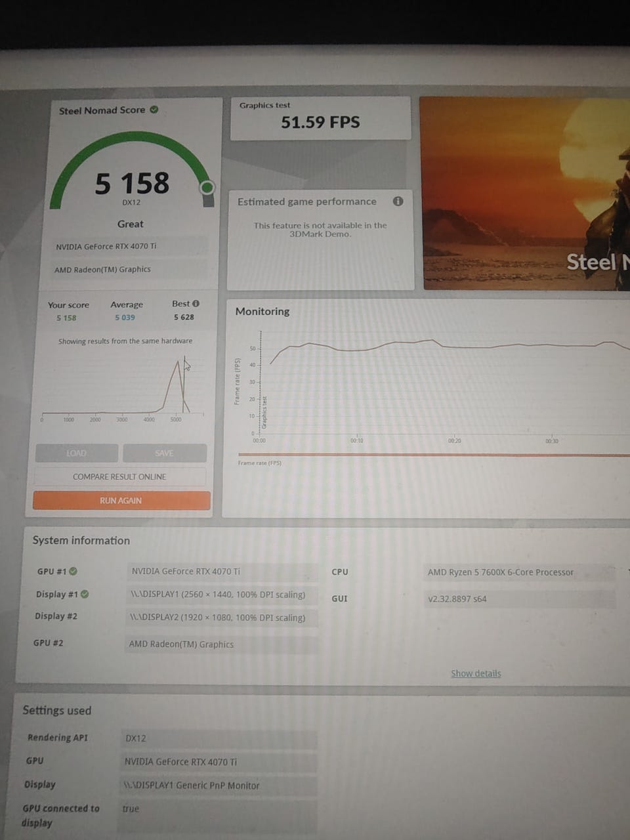
Task: Click the green check icon beside GPU #1
Action: point(73,571)
